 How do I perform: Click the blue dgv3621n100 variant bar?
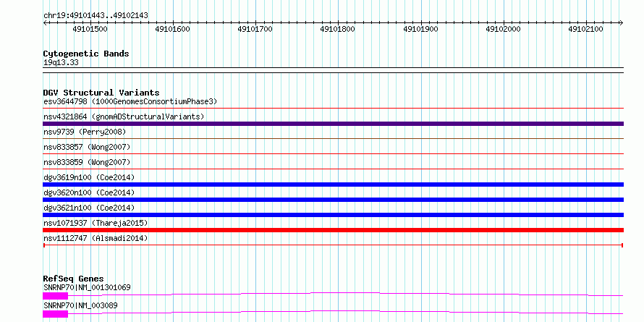pyautogui.click(x=333, y=215)
